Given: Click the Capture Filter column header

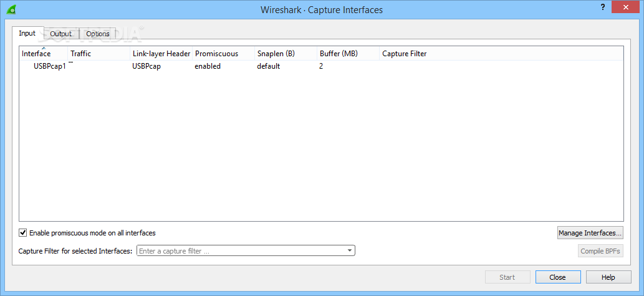Looking at the screenshot, I should [501, 54].
